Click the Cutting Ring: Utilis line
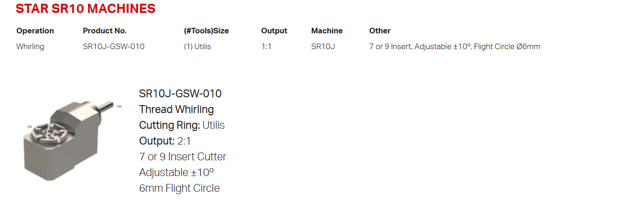The height and width of the screenshot is (202, 644). click(182, 126)
